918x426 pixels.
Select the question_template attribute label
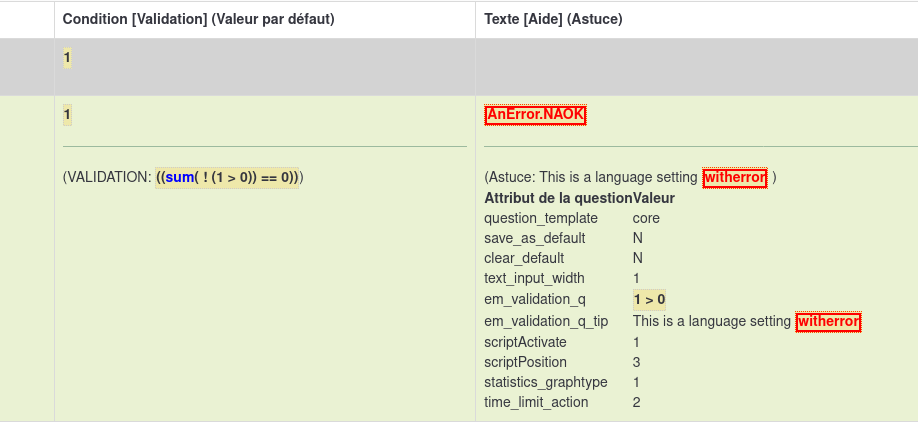(x=541, y=218)
